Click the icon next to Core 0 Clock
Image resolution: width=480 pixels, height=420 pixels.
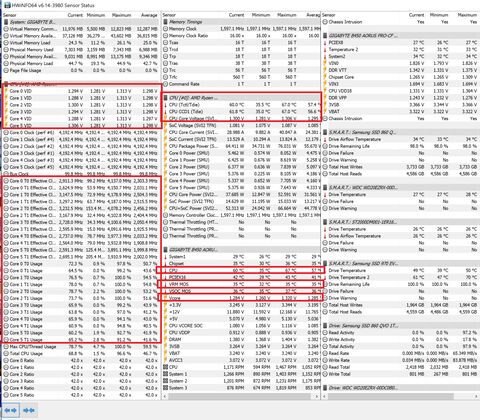coord(6,132)
